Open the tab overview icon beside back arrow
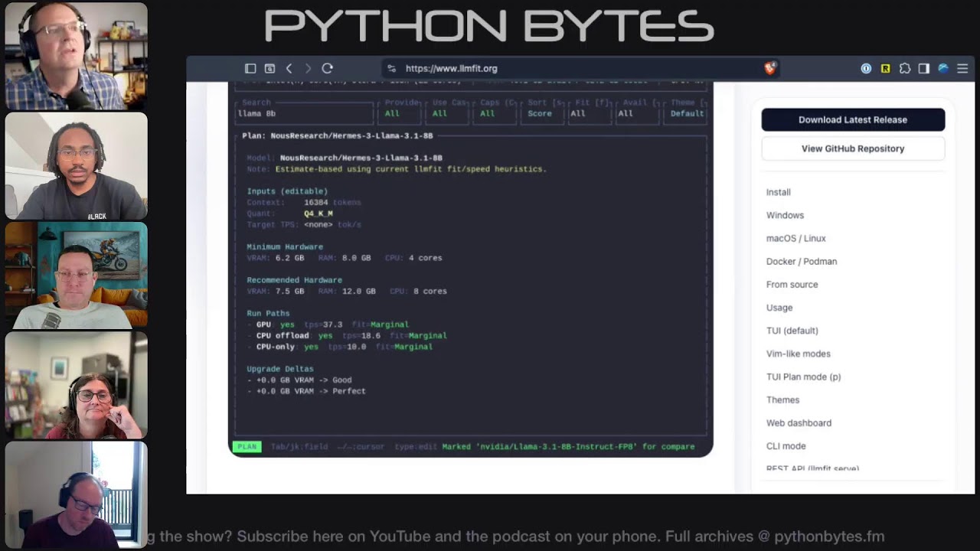 pos(269,68)
